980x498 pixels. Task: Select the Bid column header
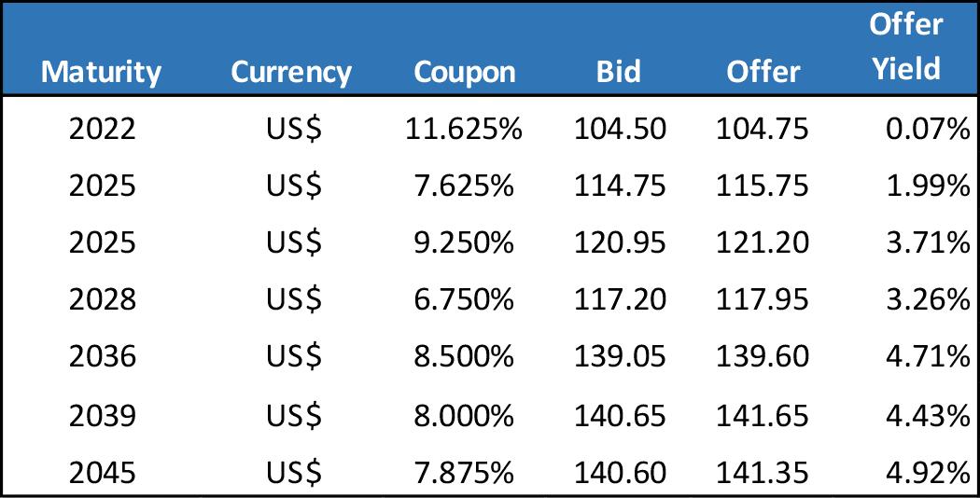pyautogui.click(x=619, y=72)
